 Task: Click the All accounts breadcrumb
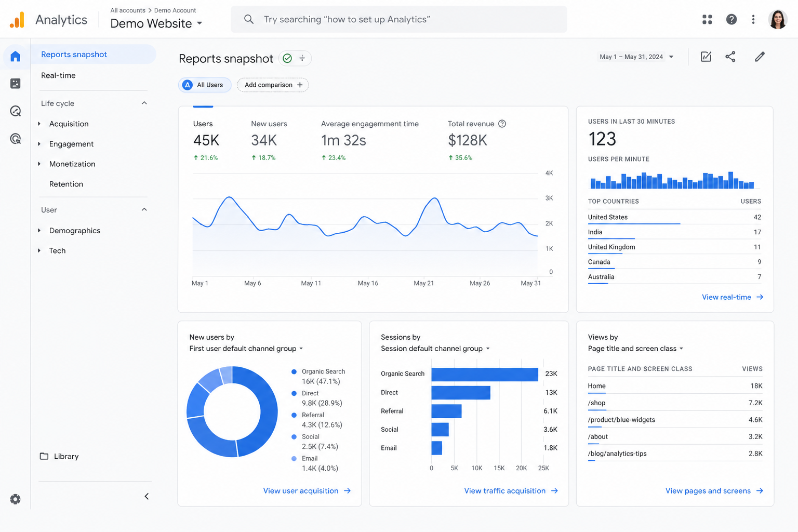(128, 10)
